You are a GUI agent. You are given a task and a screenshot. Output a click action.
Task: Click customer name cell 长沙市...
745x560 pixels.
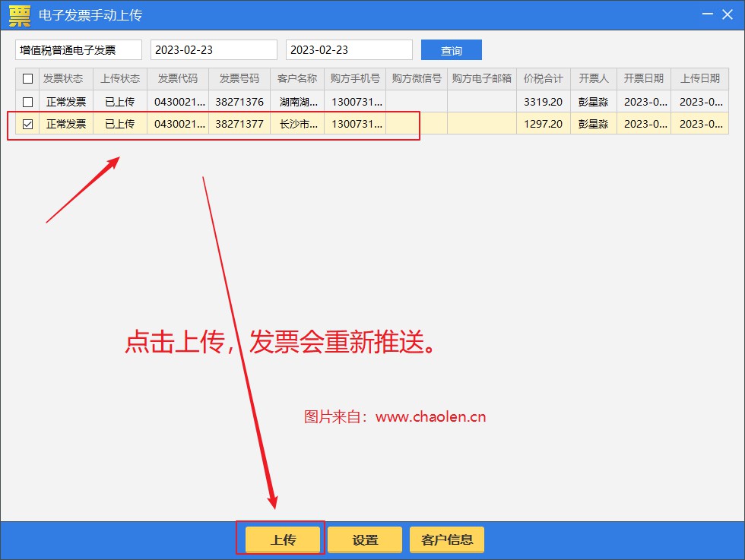pyautogui.click(x=297, y=124)
